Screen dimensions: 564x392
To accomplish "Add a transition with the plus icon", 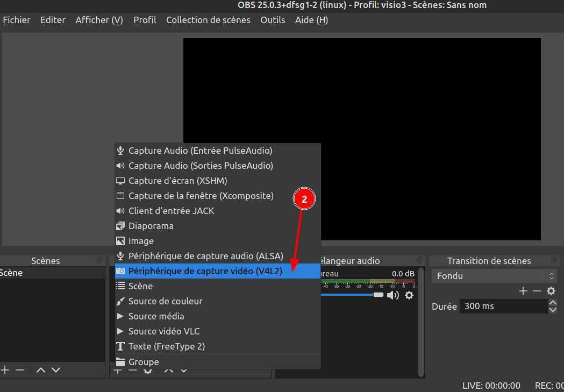I will pyautogui.click(x=523, y=291).
